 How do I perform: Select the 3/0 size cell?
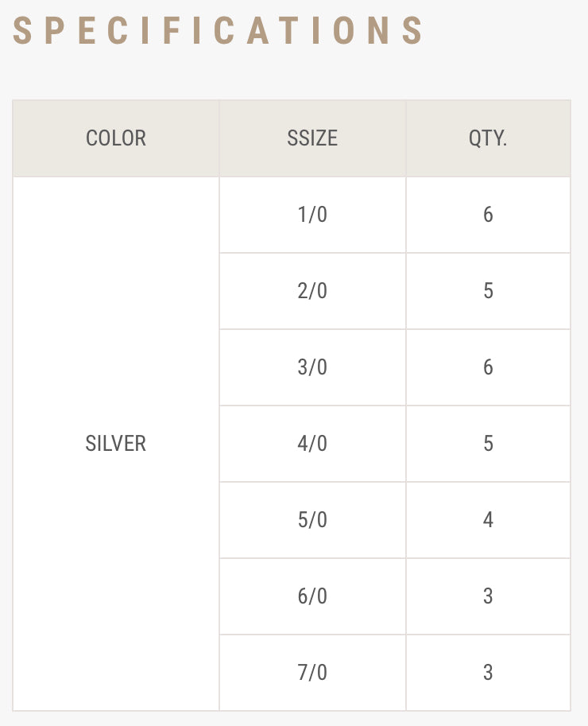[x=312, y=367]
